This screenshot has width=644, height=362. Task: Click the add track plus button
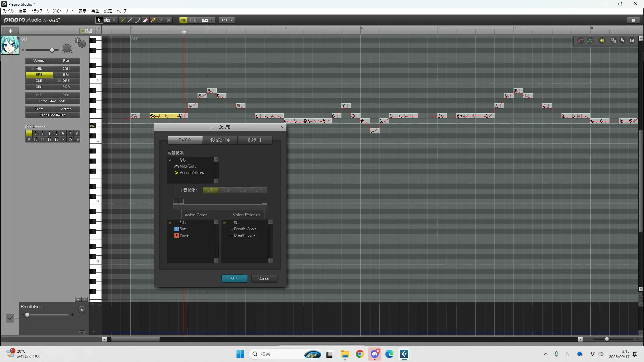[10, 31]
